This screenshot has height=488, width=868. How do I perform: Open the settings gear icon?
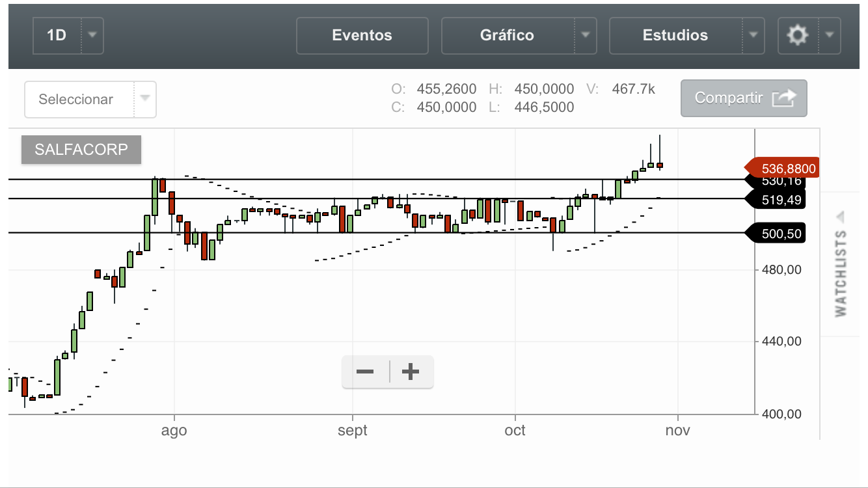[x=798, y=35]
